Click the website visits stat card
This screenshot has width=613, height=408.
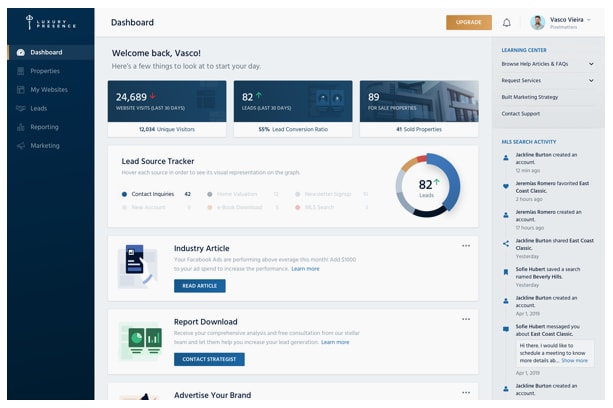pos(167,109)
